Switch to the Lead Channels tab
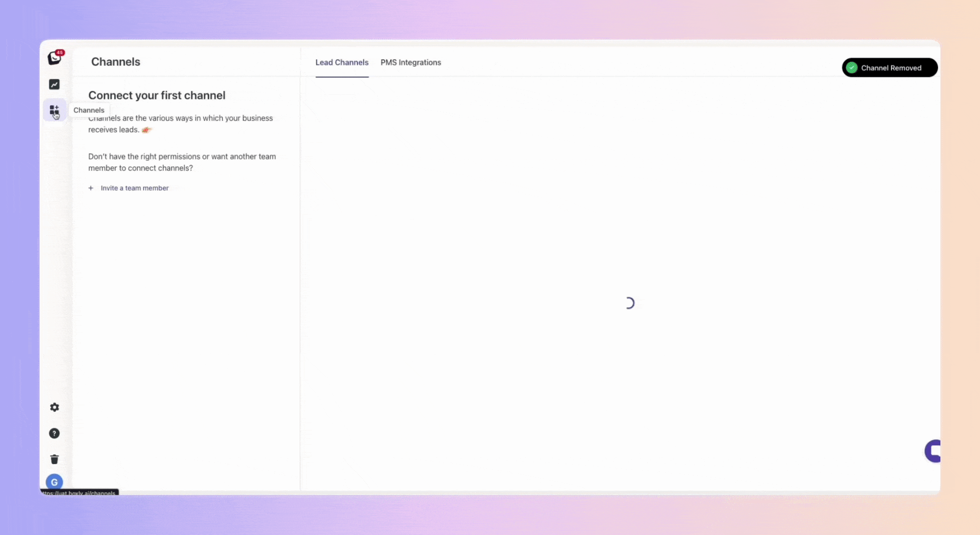 (x=342, y=62)
